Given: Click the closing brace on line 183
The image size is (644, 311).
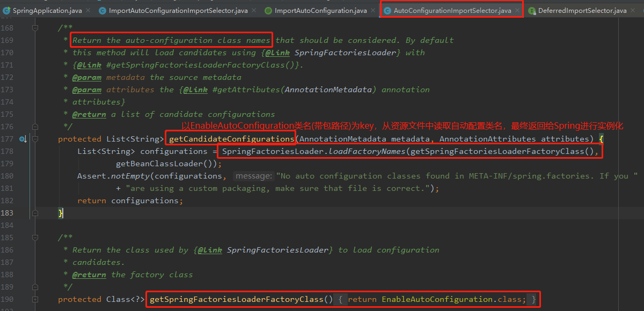Looking at the screenshot, I should tap(61, 213).
